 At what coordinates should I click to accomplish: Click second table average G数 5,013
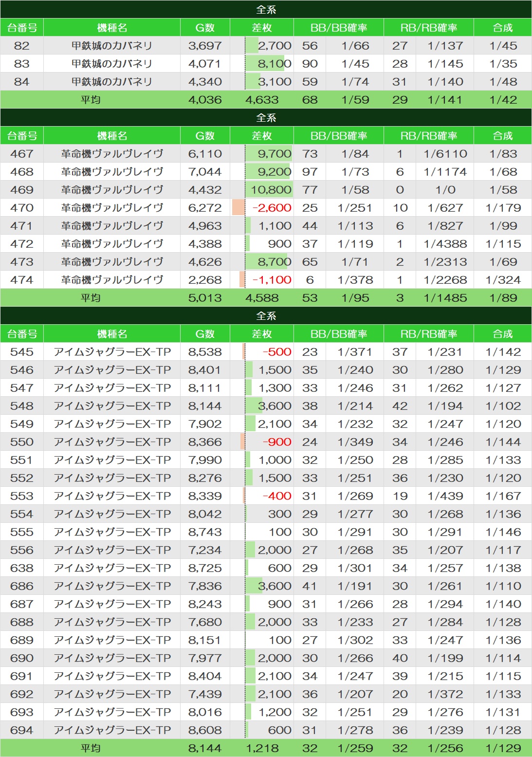coord(205,298)
